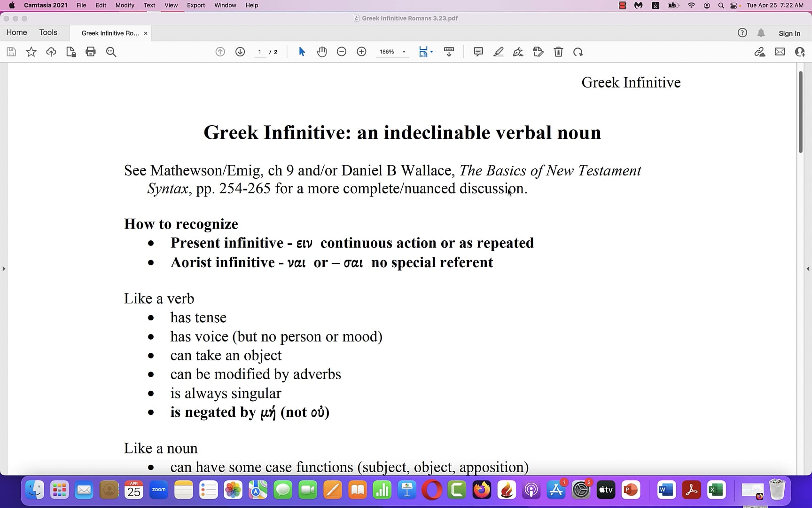Open the search tool
The image size is (812, 508).
(111, 52)
